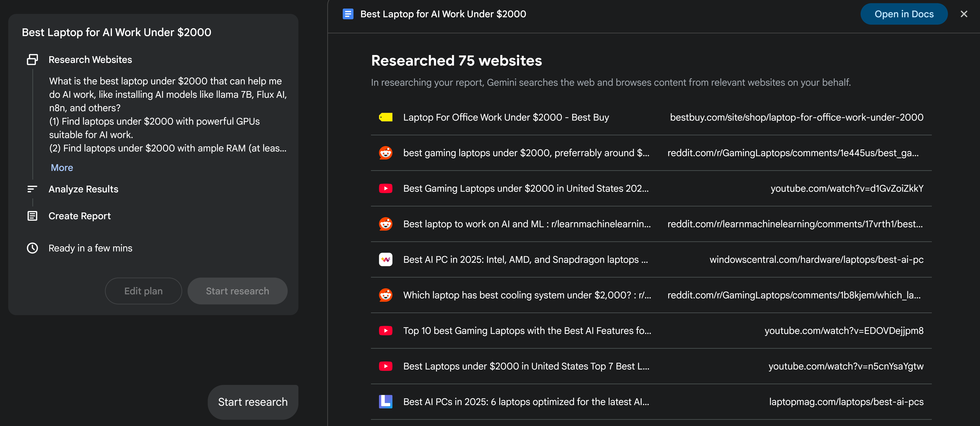Open the windowscentral.com best-ai-pc link
The height and width of the screenshot is (426, 980).
(x=816, y=260)
